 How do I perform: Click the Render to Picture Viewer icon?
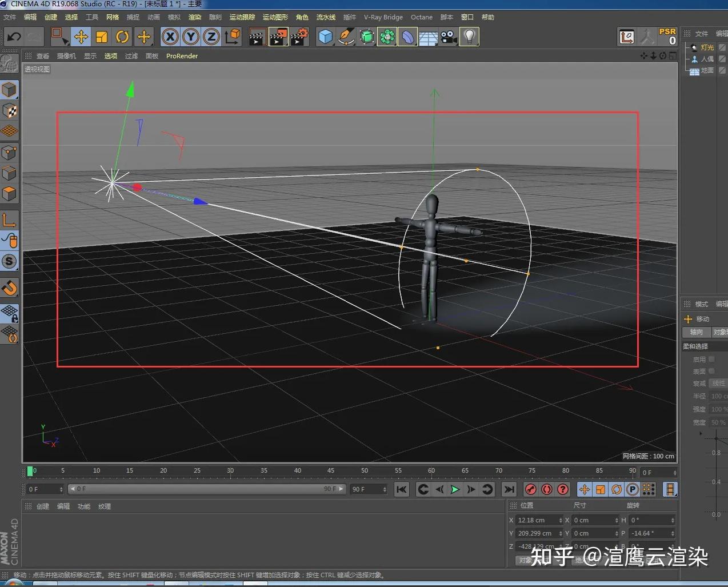click(278, 37)
